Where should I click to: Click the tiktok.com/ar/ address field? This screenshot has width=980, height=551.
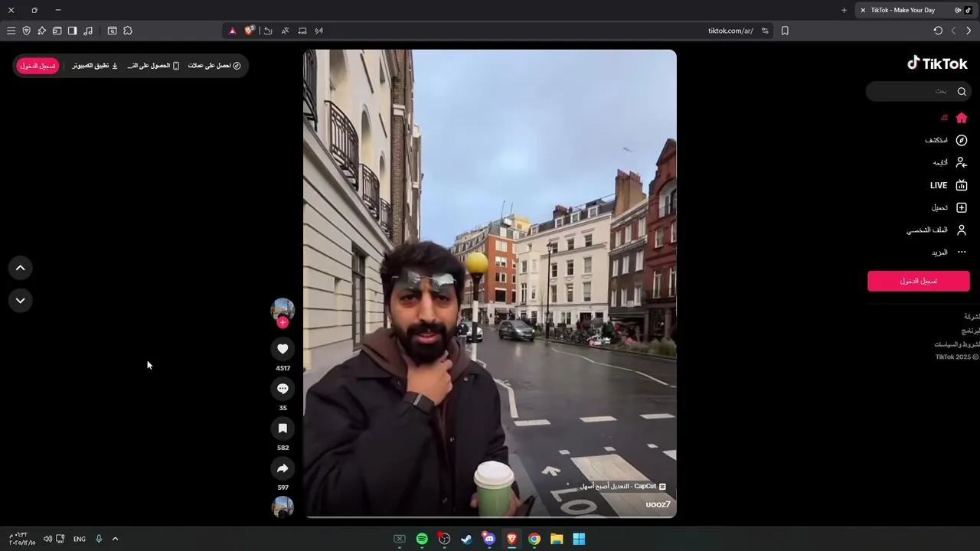pyautogui.click(x=730, y=31)
